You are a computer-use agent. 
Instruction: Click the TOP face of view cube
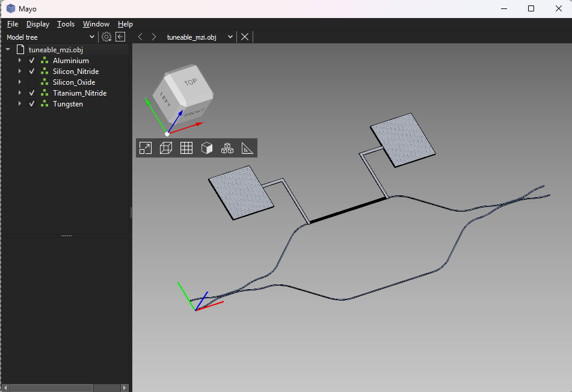(x=189, y=82)
